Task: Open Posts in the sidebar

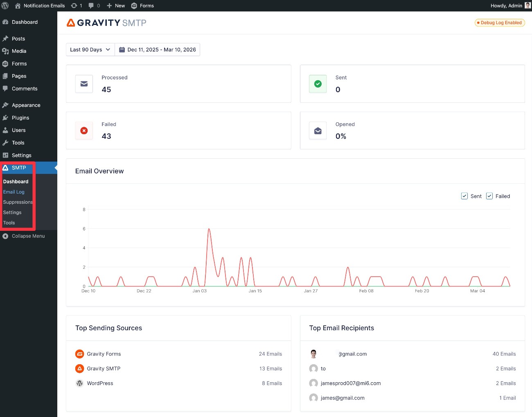Action: point(18,38)
